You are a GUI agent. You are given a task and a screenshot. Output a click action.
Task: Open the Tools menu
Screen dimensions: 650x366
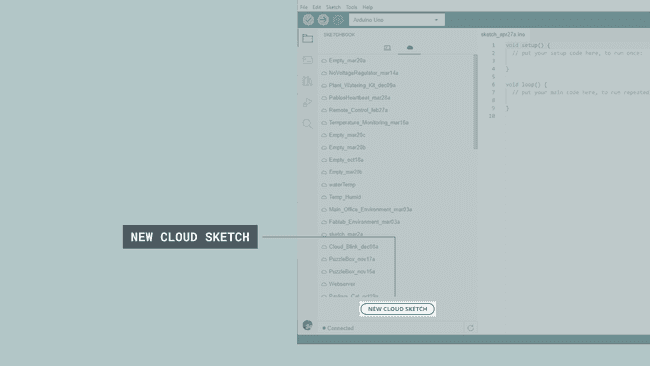point(352,7)
